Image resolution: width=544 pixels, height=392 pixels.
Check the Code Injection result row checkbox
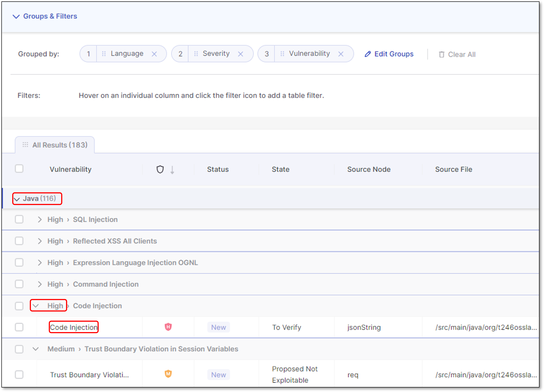coord(19,327)
